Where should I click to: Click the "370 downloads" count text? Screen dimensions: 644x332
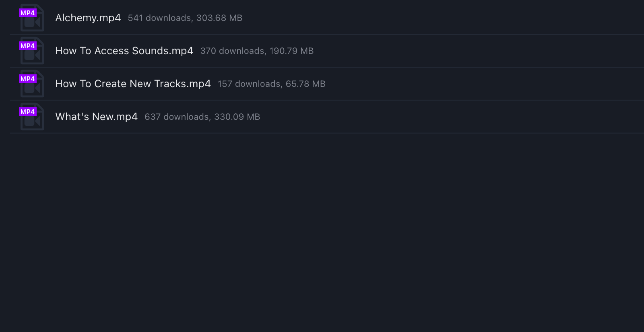233,51
